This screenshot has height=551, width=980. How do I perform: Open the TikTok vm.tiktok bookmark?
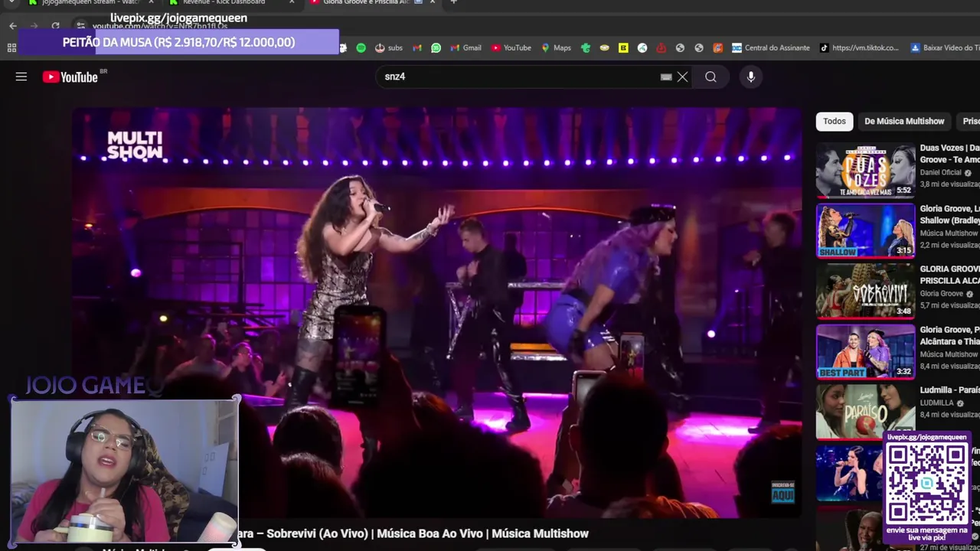(859, 47)
